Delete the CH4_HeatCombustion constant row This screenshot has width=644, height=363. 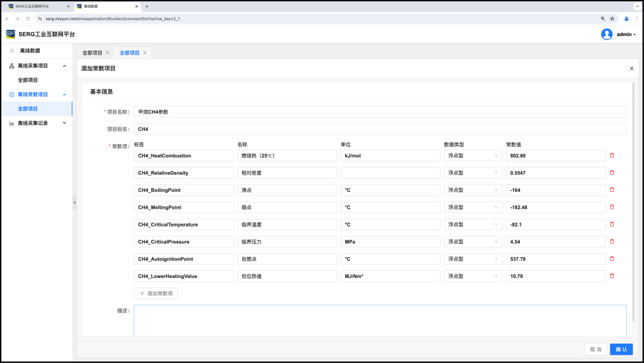coord(612,155)
